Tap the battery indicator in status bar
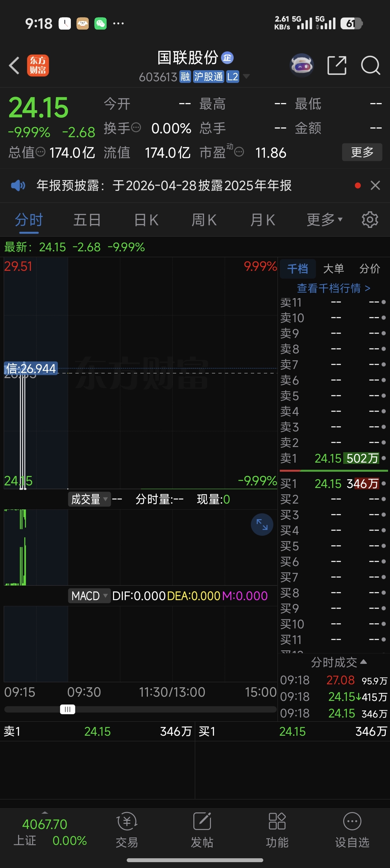Viewport: 390px width, 868px height. [351, 24]
